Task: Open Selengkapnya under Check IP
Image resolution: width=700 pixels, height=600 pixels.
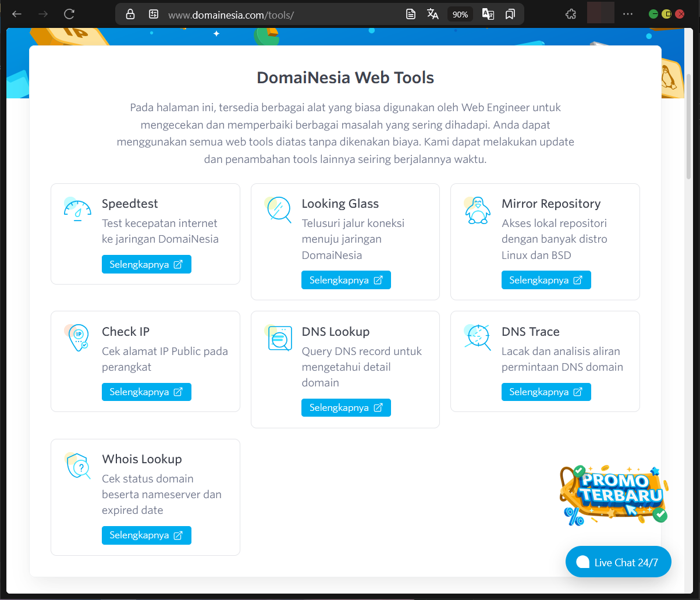Action: pos(147,392)
